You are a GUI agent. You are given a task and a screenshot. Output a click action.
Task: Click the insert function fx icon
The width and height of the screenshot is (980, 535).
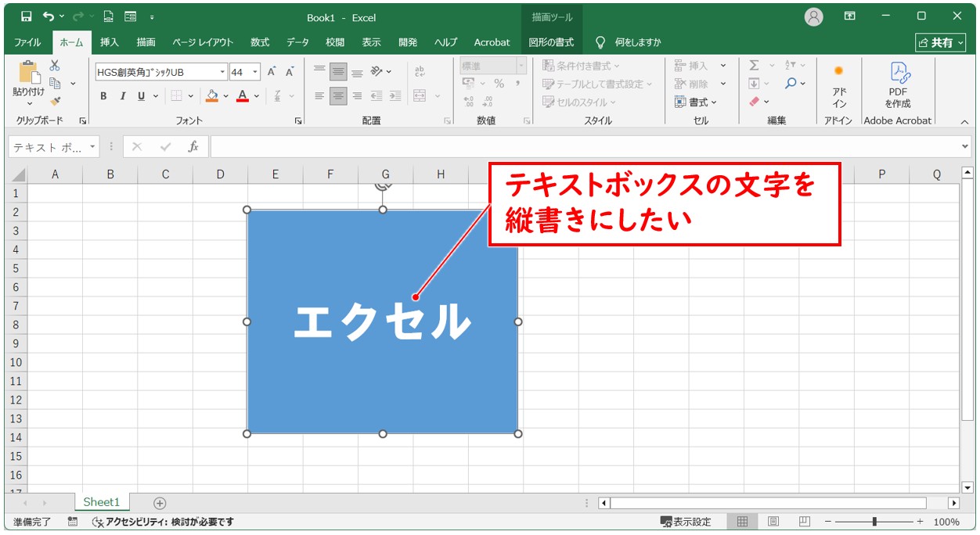point(193,146)
